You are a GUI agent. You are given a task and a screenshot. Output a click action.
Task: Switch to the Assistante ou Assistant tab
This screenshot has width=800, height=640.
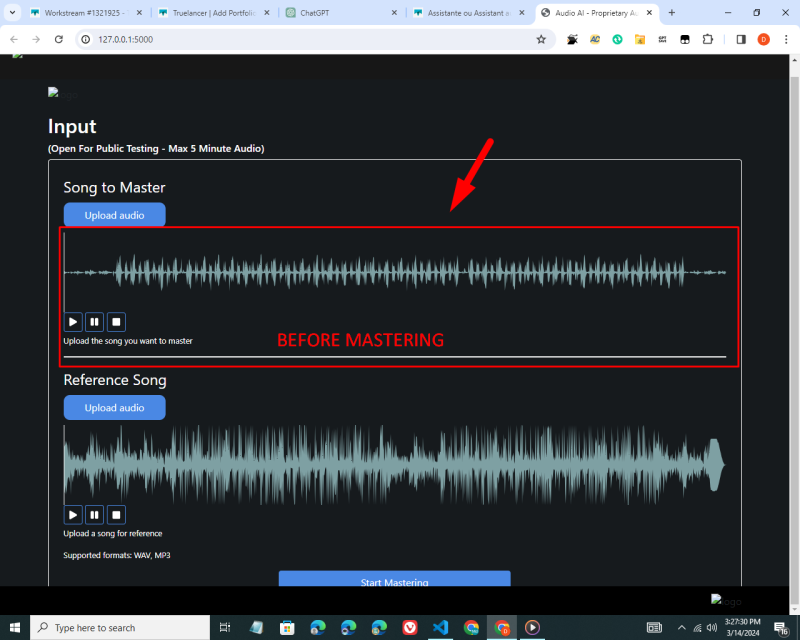coord(469,13)
